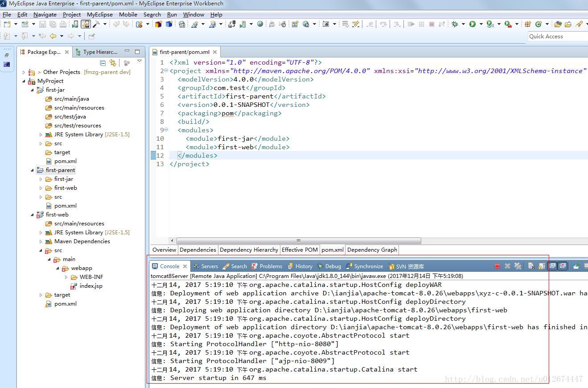Open the Navigate menu
The height and width of the screenshot is (388, 588).
pos(45,14)
